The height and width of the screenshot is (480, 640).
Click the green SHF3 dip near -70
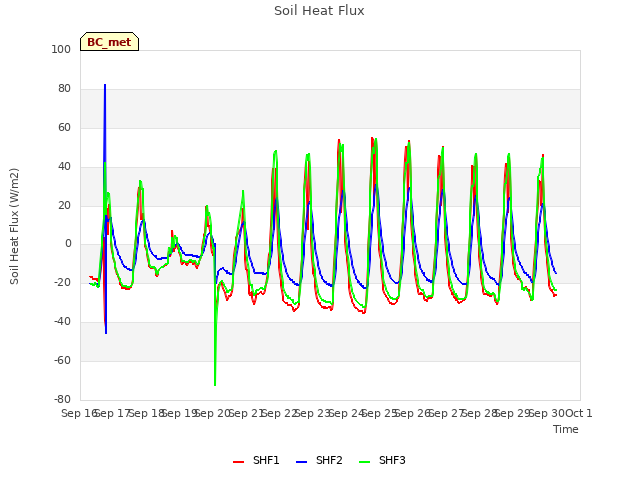tap(215, 384)
